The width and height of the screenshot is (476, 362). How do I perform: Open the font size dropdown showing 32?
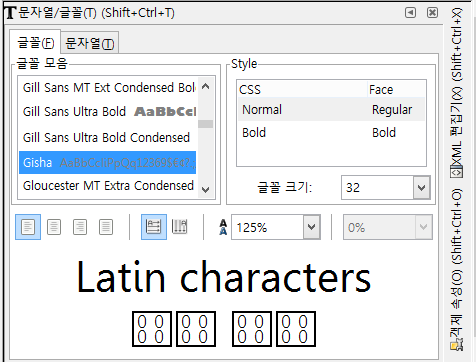(x=422, y=187)
